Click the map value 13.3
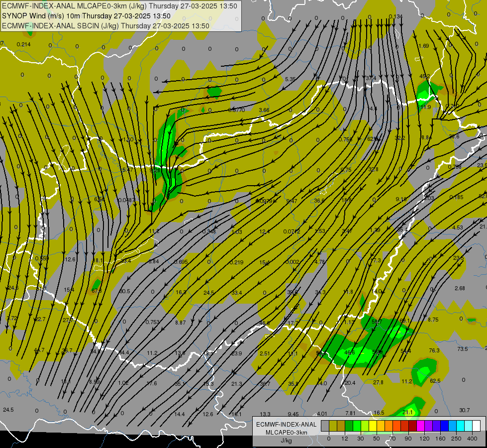This screenshot has width=487, height=448. coord(265,414)
